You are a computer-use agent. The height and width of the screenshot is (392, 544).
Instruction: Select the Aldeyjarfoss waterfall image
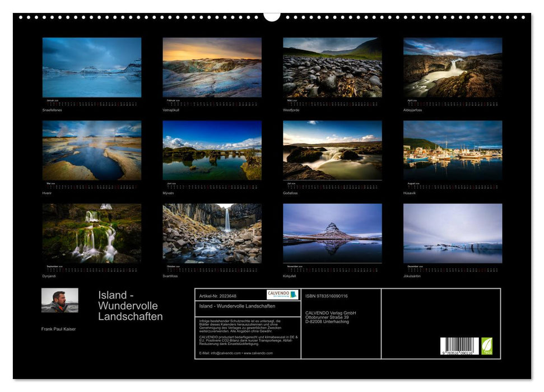click(452, 68)
